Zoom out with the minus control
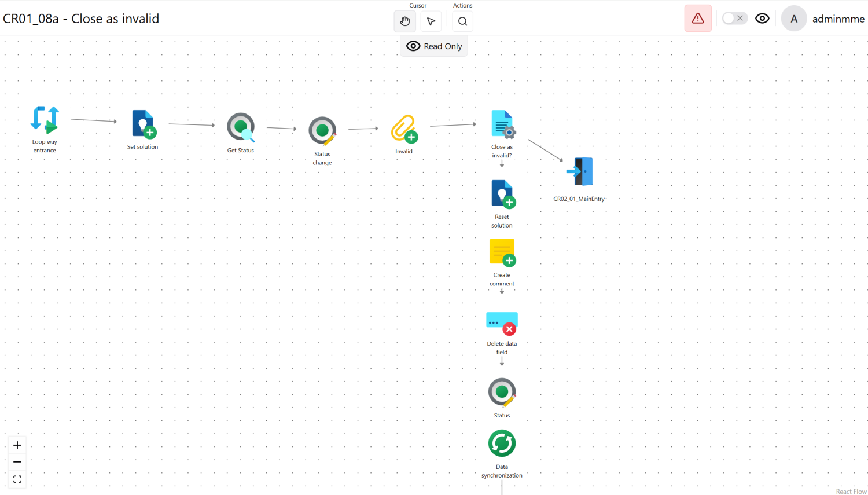This screenshot has width=868, height=495. [17, 462]
